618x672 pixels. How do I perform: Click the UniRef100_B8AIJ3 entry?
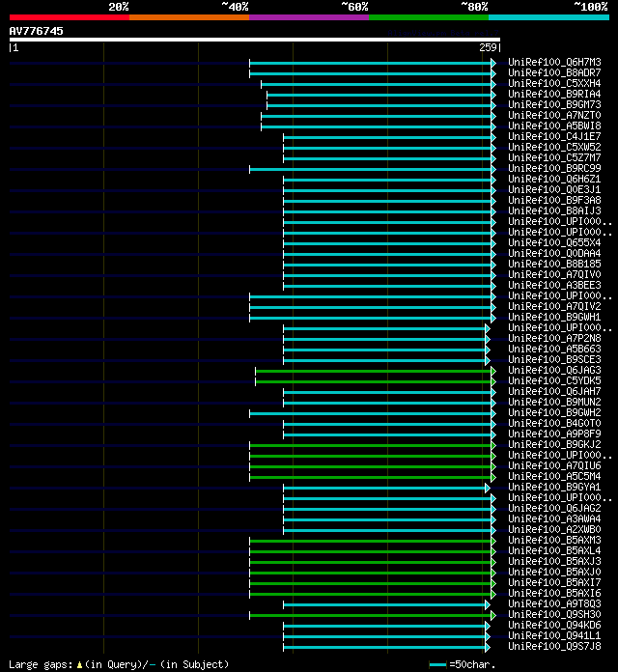tap(554, 210)
